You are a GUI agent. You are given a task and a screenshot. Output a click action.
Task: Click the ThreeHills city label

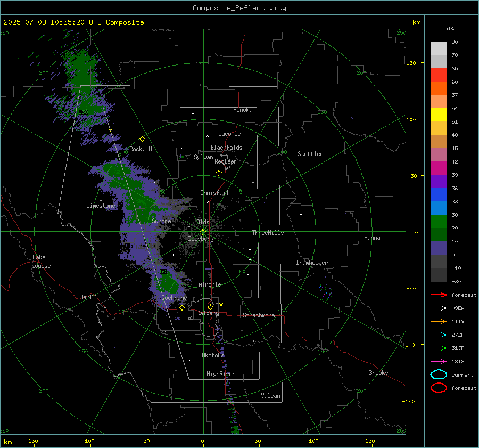tap(268, 233)
